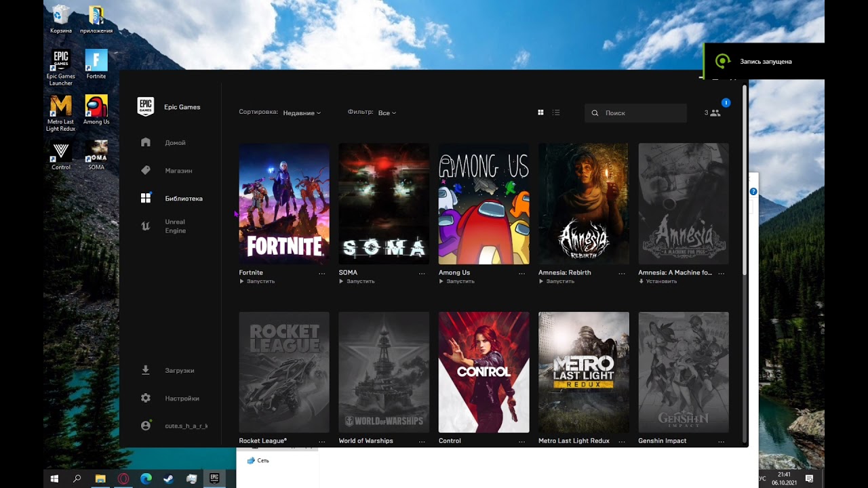Install Amnesia: A Machine for Pigs
Image resolution: width=868 pixels, height=488 pixels.
tap(658, 281)
